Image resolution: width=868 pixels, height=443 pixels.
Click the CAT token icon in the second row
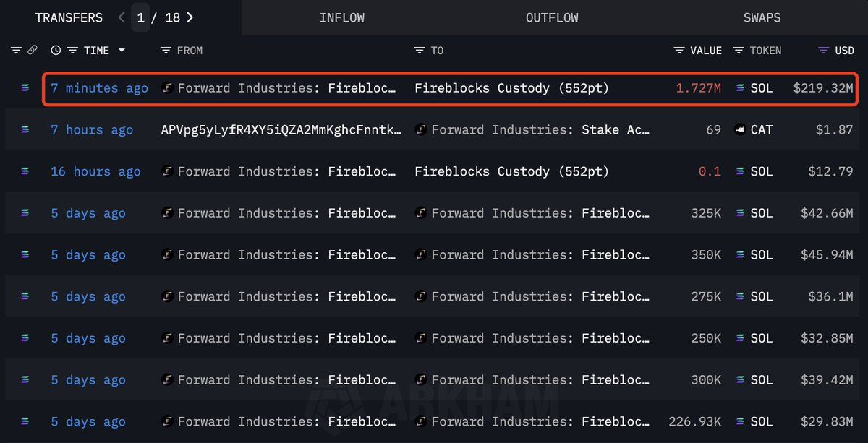(741, 129)
